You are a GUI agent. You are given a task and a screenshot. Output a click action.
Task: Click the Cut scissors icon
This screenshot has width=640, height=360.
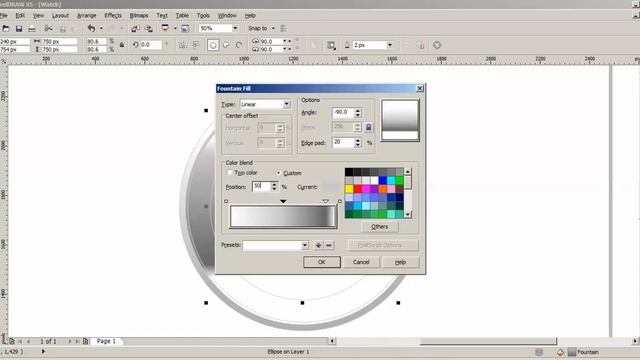49,29
